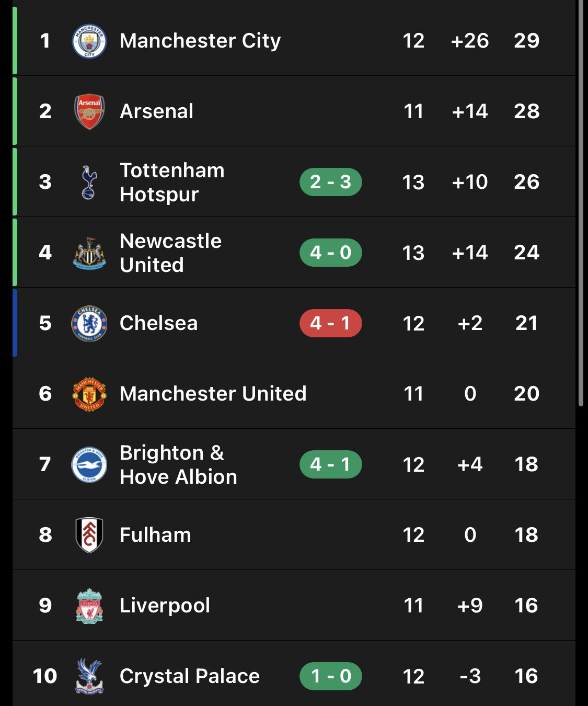Tap the Arsenal club badge
Viewport: 588px width, 706px height.
click(x=89, y=111)
